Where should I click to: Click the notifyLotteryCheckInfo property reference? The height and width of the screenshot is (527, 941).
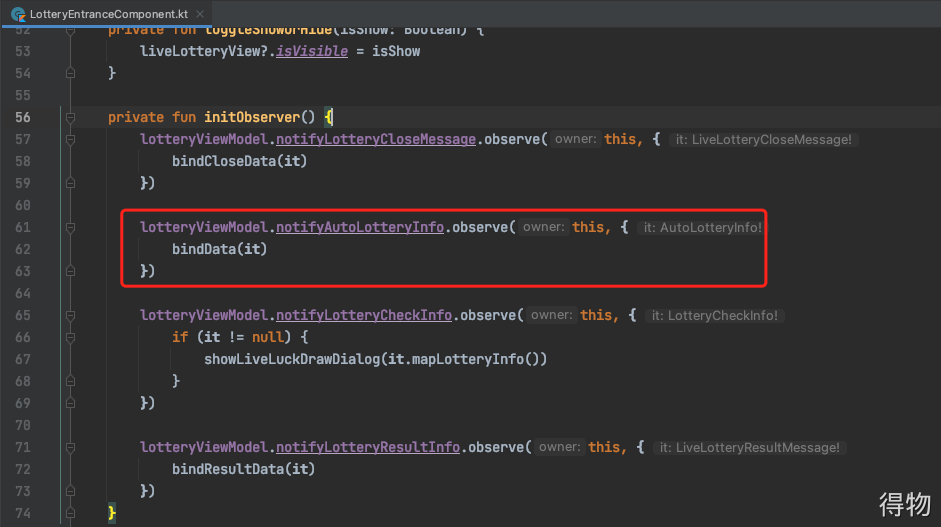tap(364, 315)
